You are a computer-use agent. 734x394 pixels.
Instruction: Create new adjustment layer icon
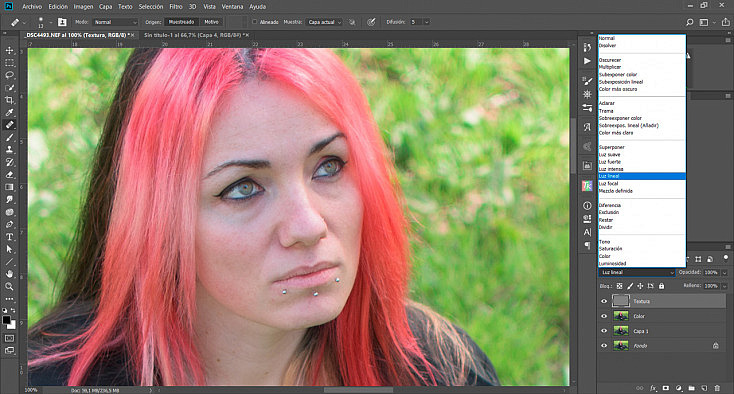click(x=679, y=388)
